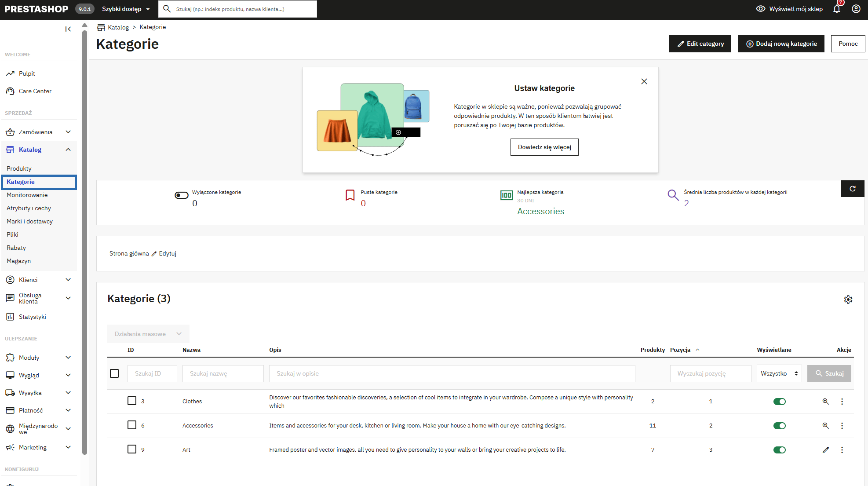Collapse the left sidebar with the arrow icon
This screenshot has width=868, height=486.
pos(68,29)
